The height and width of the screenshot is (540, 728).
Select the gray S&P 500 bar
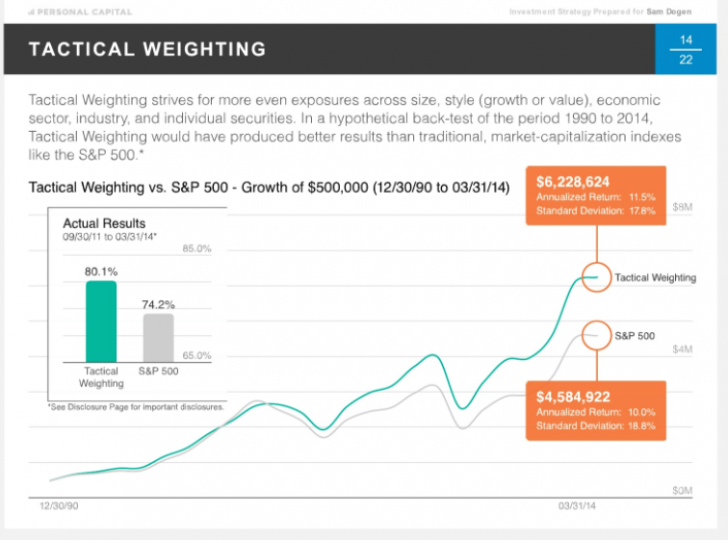pyautogui.click(x=158, y=338)
